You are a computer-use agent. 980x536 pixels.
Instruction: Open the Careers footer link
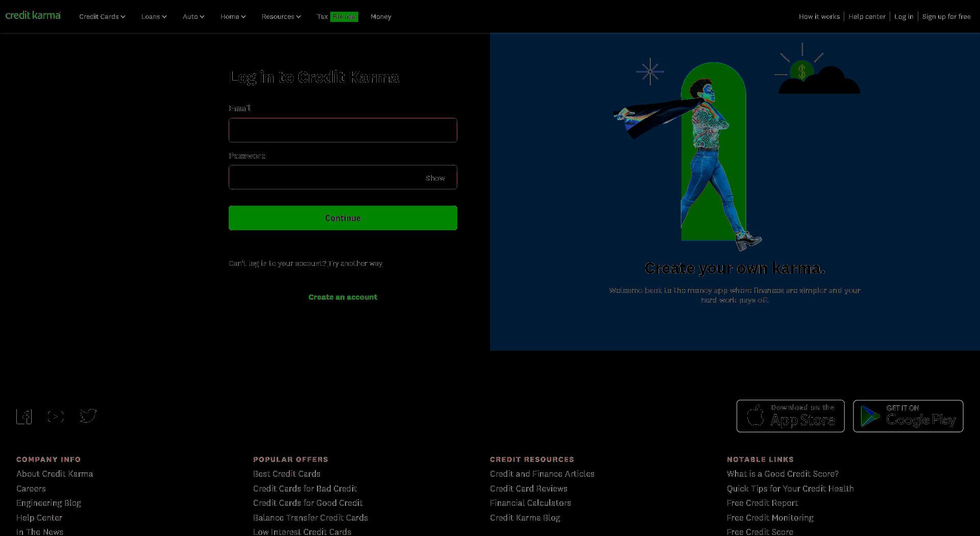coord(31,489)
